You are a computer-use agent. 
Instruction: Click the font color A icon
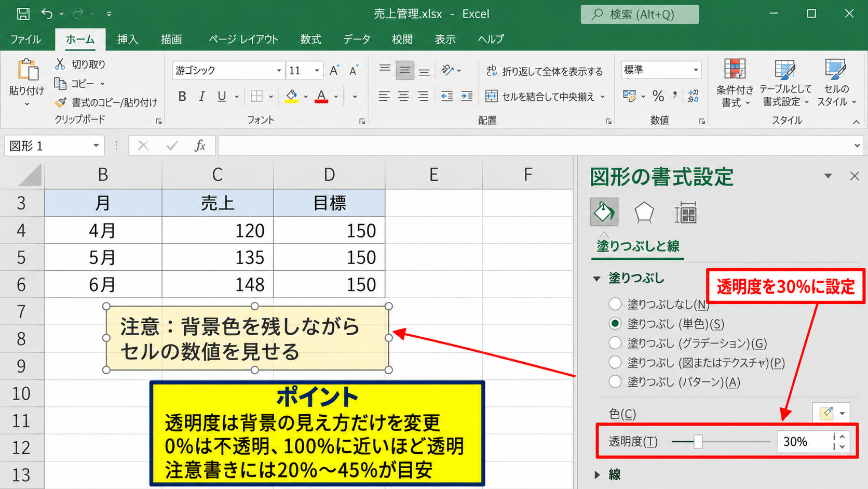[x=321, y=96]
